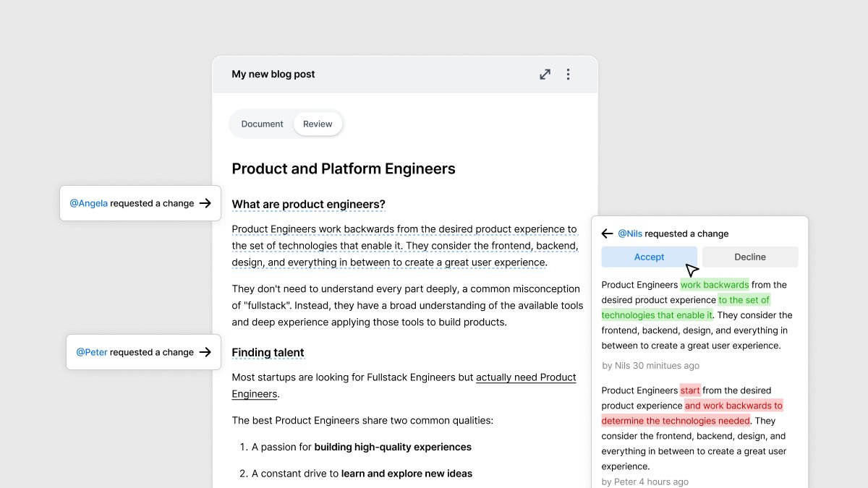Open the @Angela profile link

coord(88,203)
